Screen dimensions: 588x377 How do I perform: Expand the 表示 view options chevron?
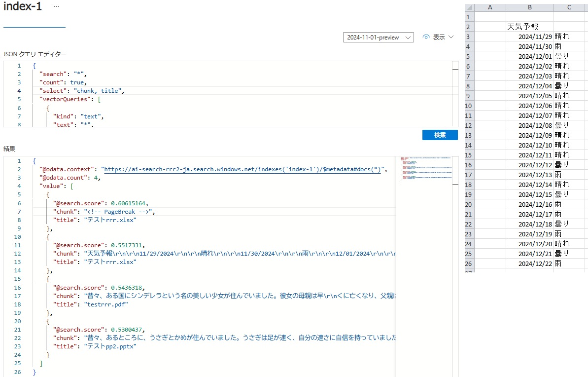451,37
